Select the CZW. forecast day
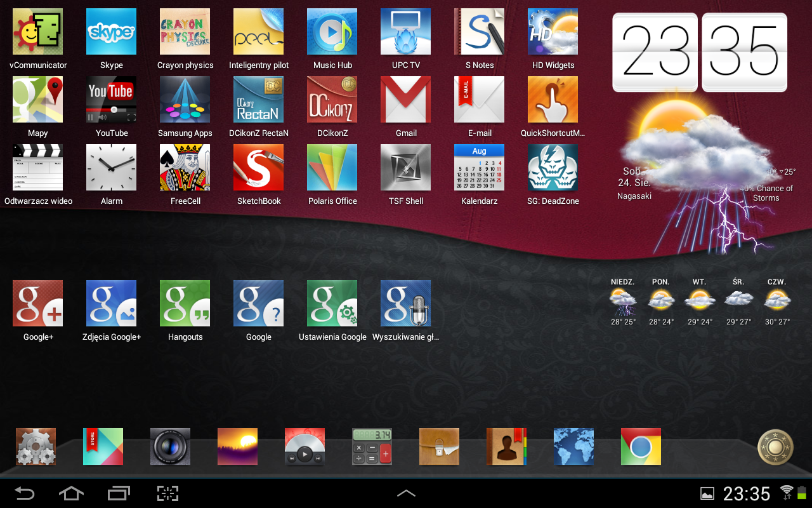The width and height of the screenshot is (812, 508). point(777,302)
